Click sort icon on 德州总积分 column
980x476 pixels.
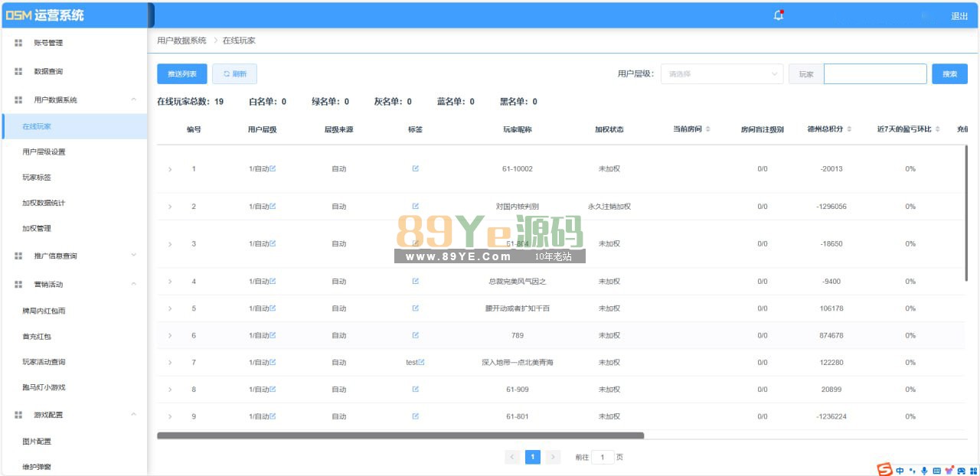849,129
